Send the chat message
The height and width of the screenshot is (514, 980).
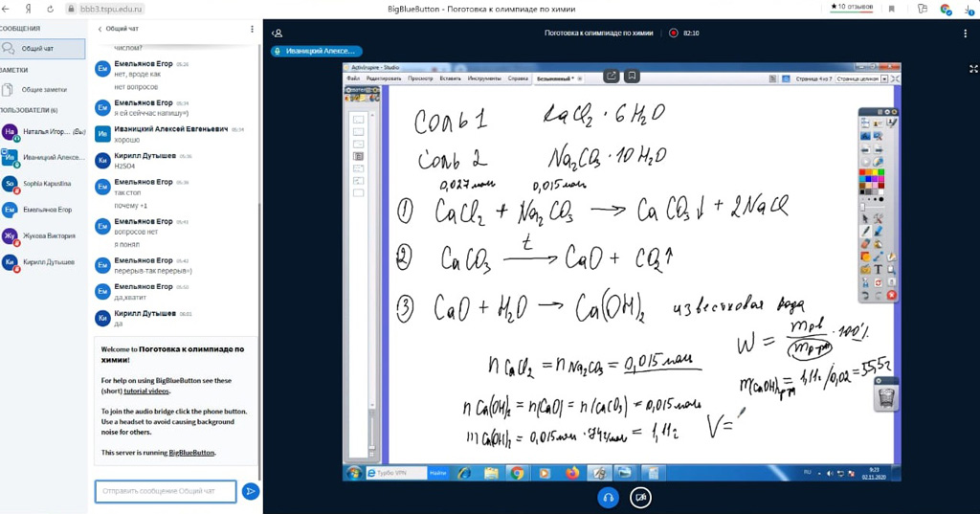tap(250, 491)
